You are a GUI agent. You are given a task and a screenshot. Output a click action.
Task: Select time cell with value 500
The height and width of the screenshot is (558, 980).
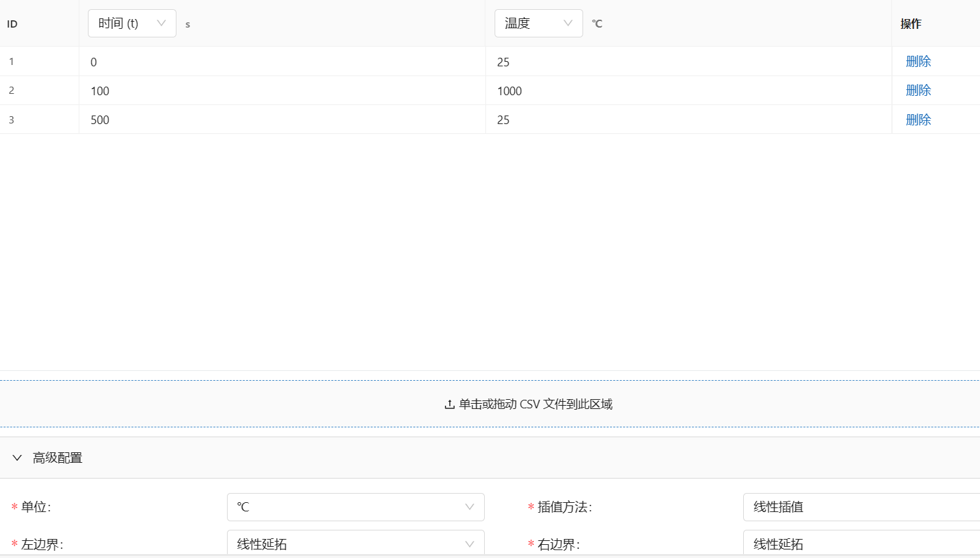282,119
